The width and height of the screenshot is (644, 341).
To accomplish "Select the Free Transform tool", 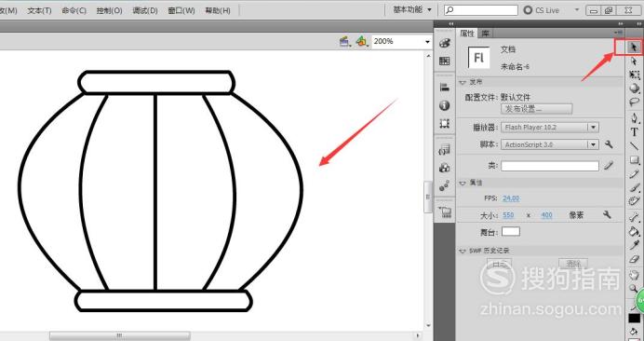I will pos(634,75).
